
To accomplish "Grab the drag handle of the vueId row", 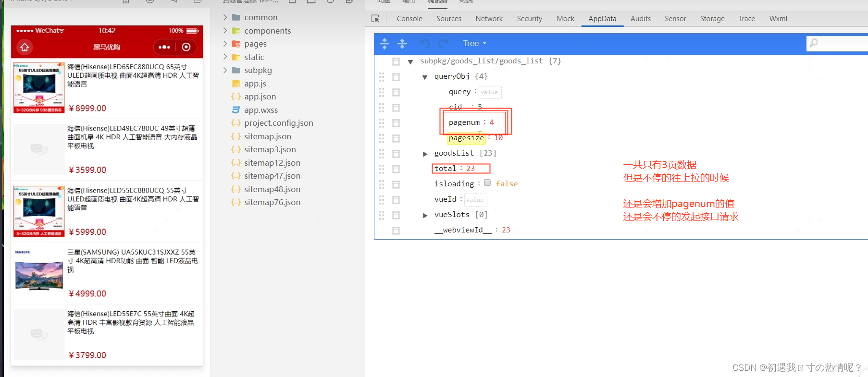I will [382, 200].
